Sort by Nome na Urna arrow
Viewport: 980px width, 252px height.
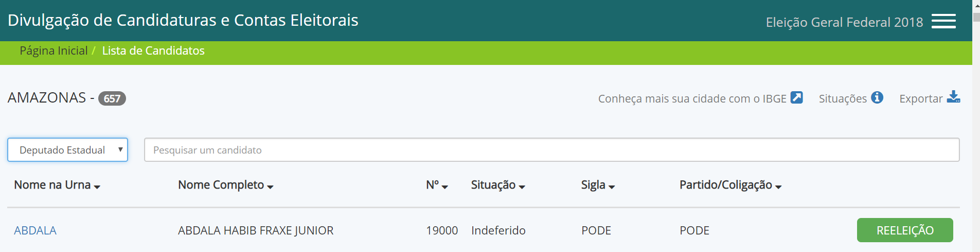pos(97,187)
